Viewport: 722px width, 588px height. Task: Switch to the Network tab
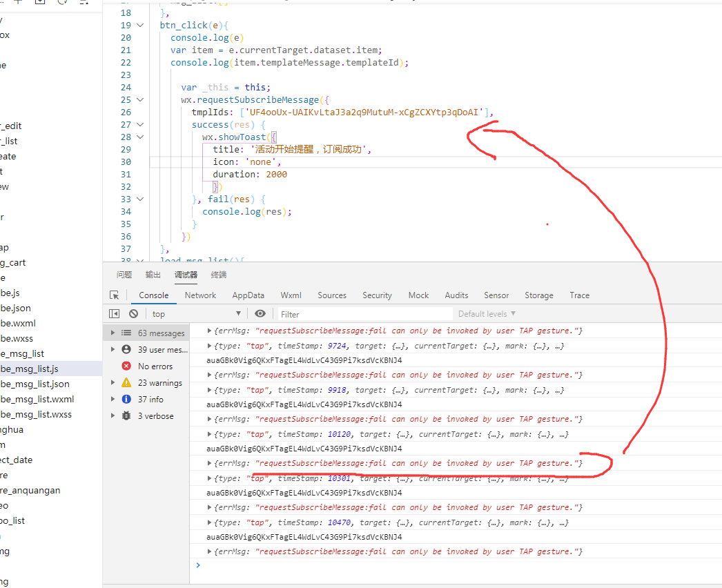[200, 295]
